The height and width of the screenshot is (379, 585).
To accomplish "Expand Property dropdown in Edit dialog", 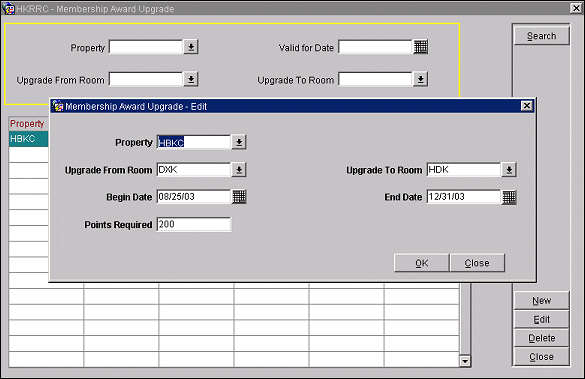I will pyautogui.click(x=239, y=142).
